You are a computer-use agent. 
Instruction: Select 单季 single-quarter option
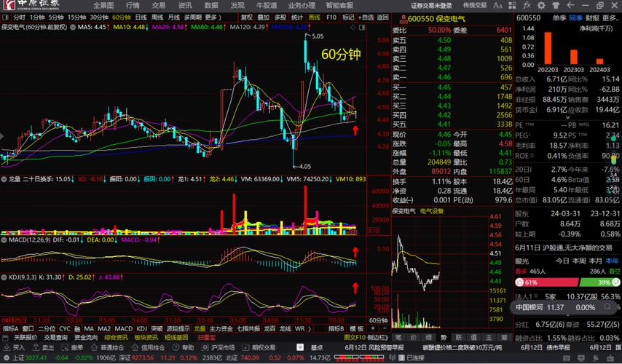tap(559, 18)
